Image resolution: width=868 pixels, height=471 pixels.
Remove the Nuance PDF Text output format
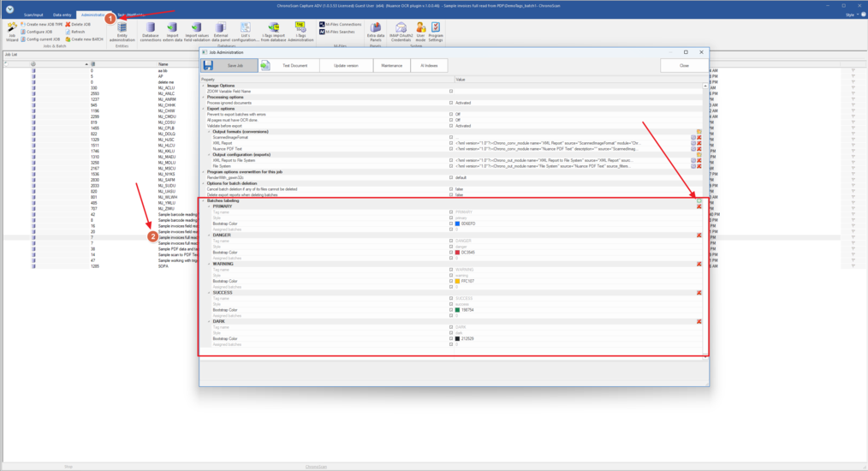(699, 149)
